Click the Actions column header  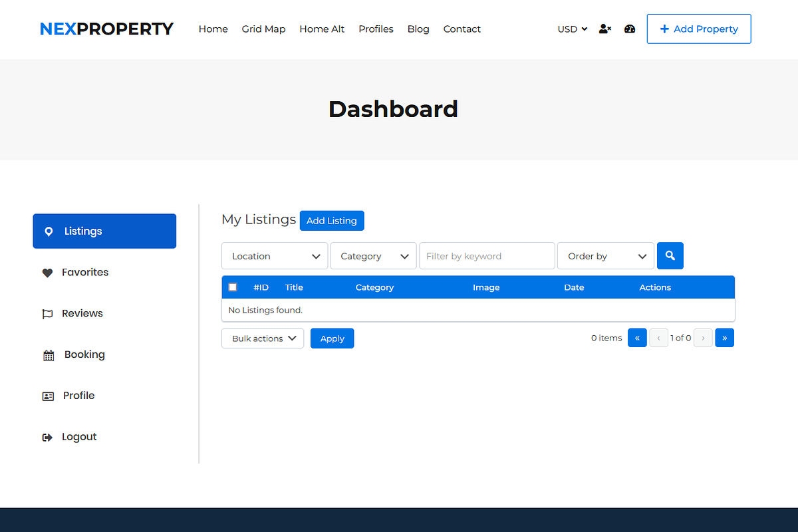click(x=655, y=287)
